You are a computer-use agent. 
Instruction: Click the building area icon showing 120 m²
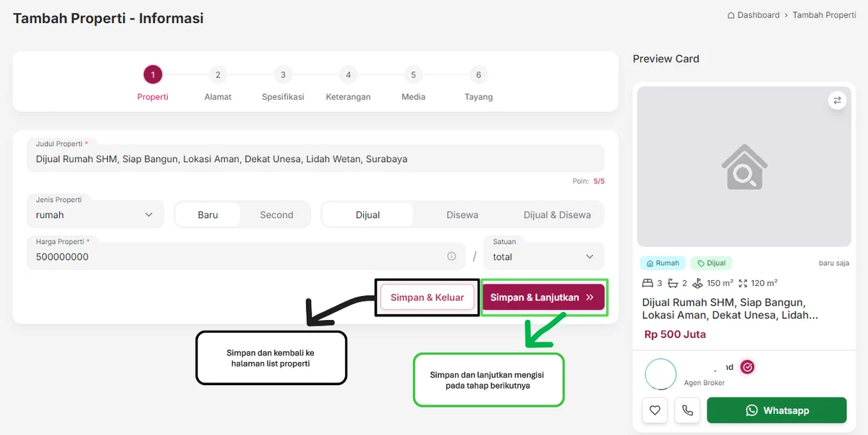[x=743, y=283]
